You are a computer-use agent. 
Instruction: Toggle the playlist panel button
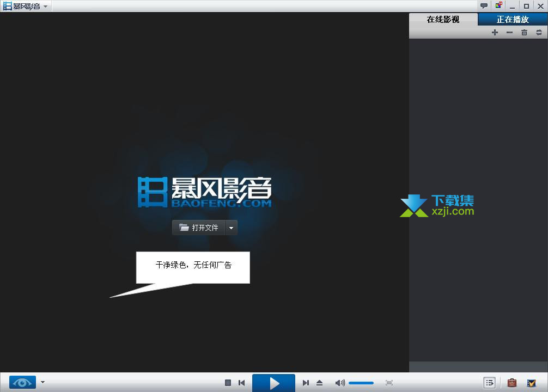click(x=490, y=383)
